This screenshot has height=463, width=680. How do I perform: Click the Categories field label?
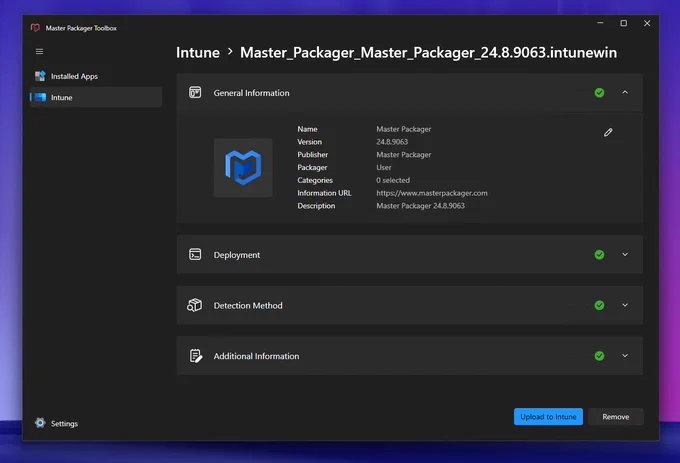(315, 180)
